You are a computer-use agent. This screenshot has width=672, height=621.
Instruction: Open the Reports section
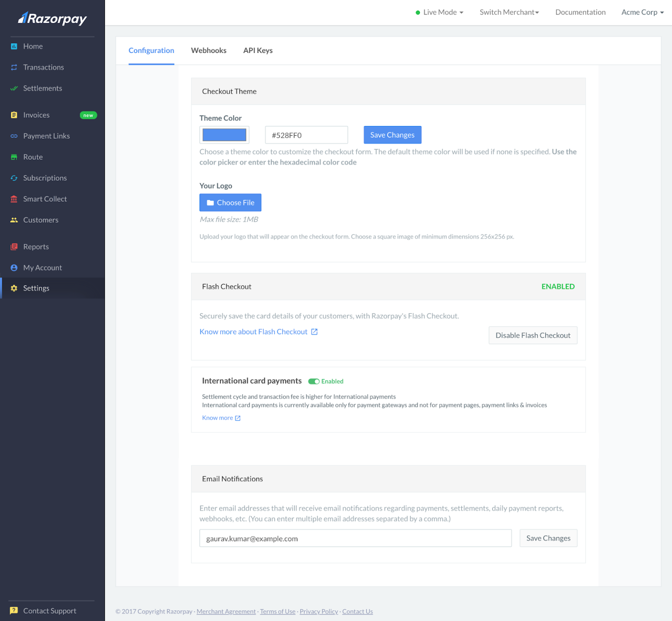tap(36, 246)
